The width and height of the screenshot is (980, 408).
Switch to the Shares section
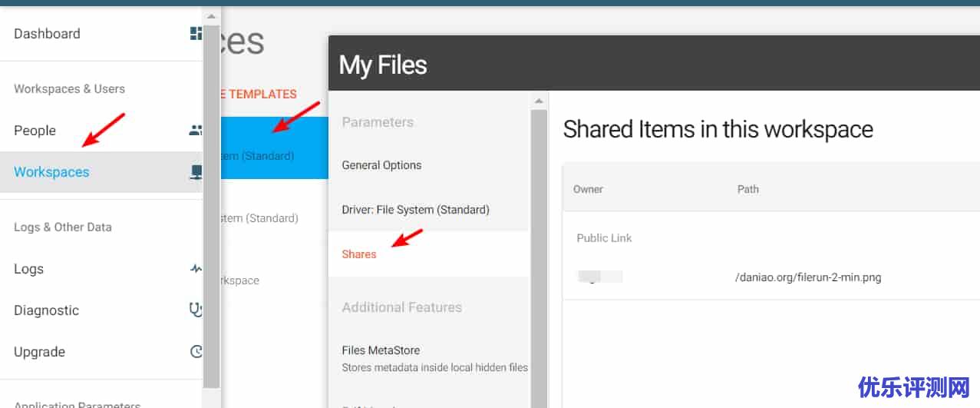(x=359, y=254)
